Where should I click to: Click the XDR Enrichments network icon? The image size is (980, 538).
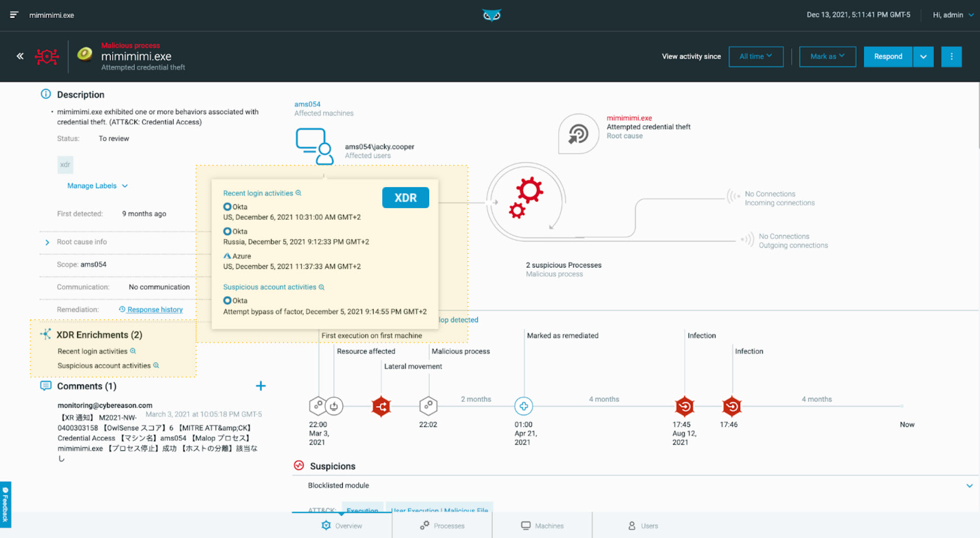click(x=46, y=335)
